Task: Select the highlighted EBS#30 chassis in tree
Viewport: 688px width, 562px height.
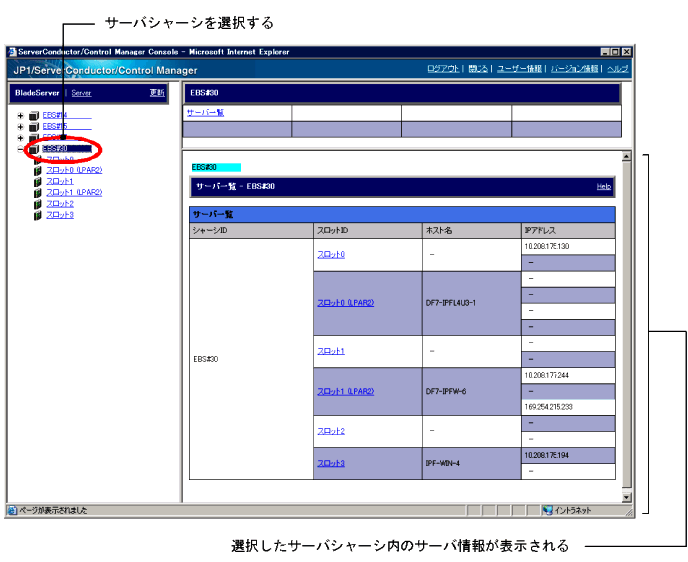Action: [67, 149]
